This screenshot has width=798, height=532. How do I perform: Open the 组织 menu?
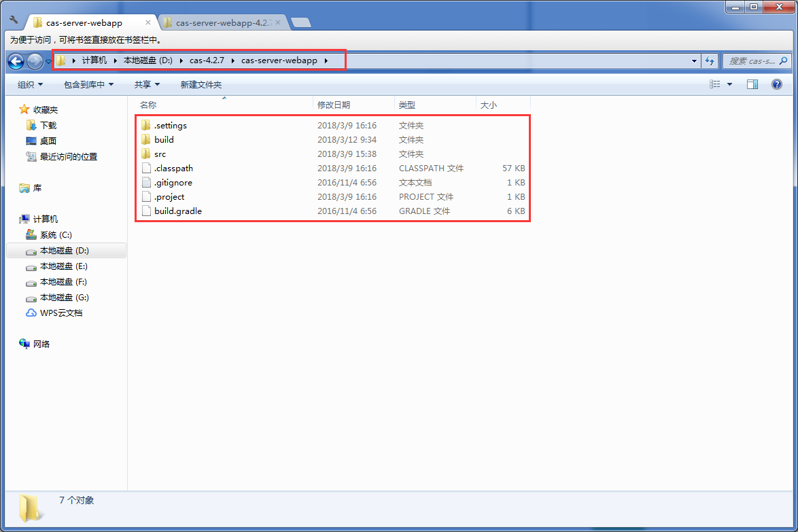click(30, 84)
